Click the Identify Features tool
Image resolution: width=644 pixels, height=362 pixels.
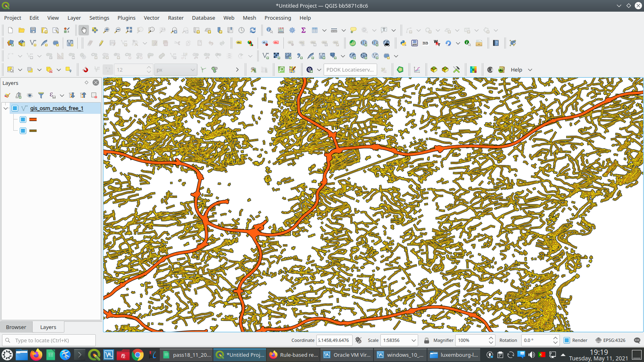[268, 30]
